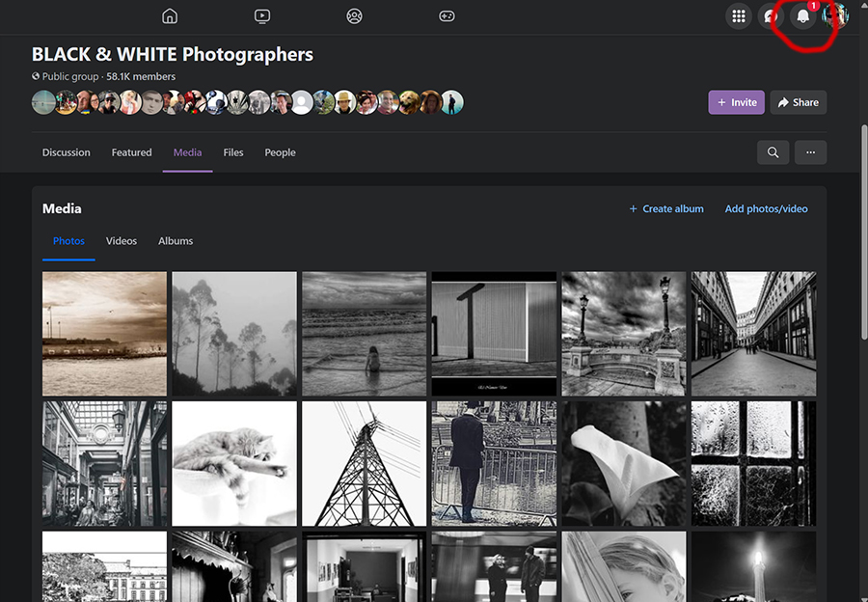Click the page vertical scrollbar
The height and width of the screenshot is (602, 868).
click(x=864, y=233)
